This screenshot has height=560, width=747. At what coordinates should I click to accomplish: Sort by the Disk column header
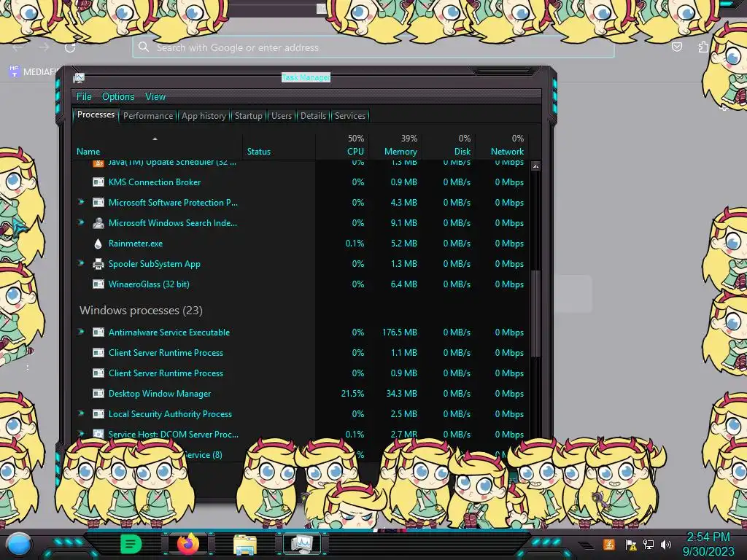pyautogui.click(x=462, y=152)
